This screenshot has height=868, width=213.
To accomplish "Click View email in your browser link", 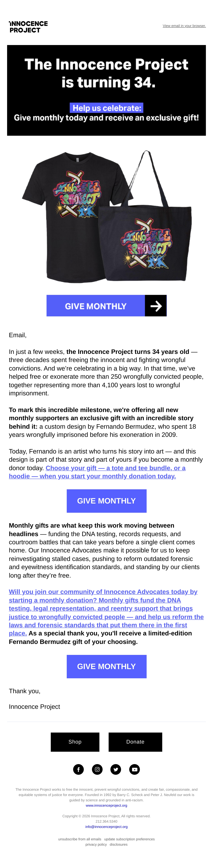I will pyautogui.click(x=184, y=26).
